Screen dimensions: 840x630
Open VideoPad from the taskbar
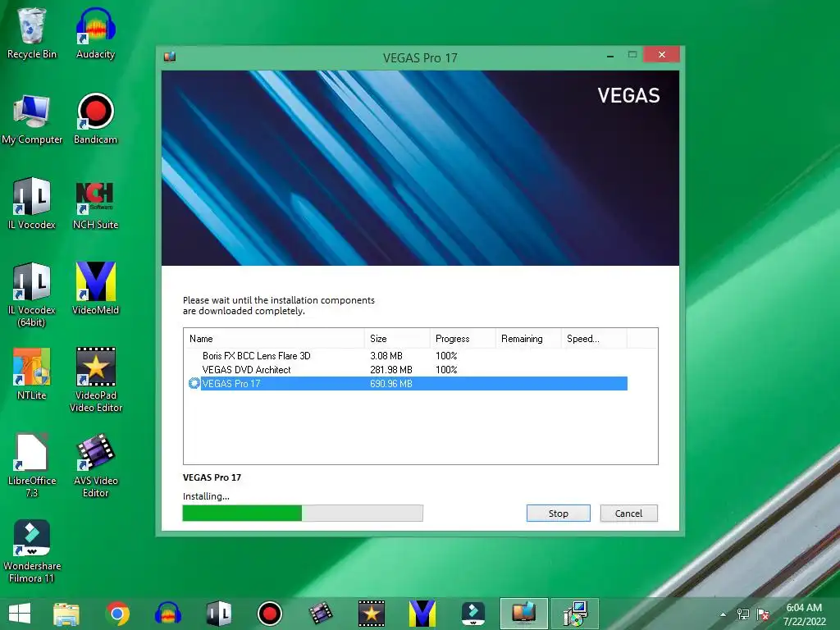(372, 614)
